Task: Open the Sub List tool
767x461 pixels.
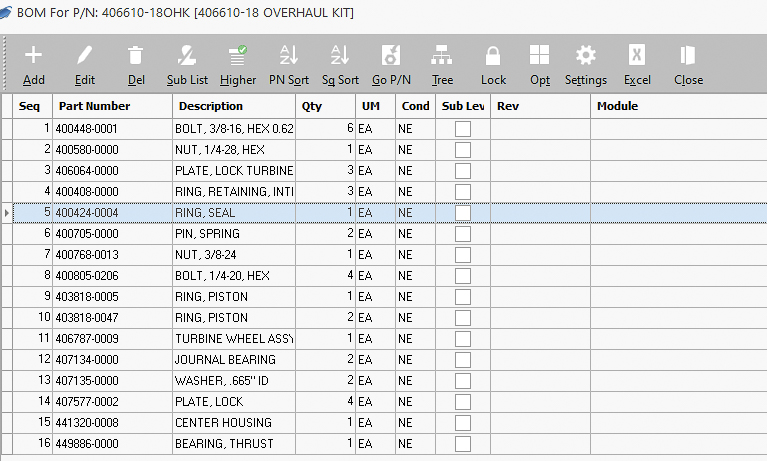Action: [187, 56]
